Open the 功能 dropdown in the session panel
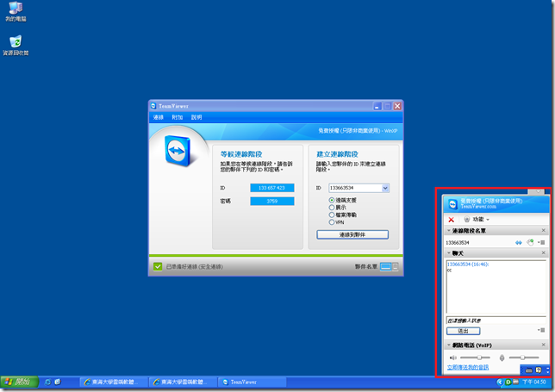The width and height of the screenshot is (555, 392). pyautogui.click(x=477, y=220)
